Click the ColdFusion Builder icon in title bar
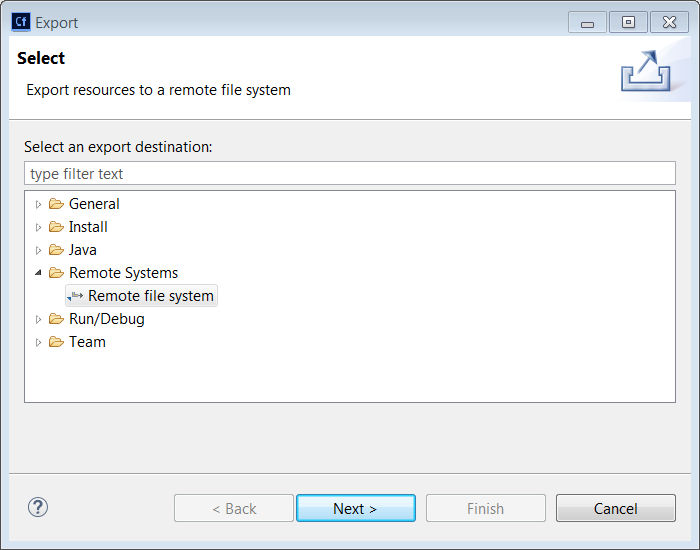The height and width of the screenshot is (550, 700). (x=21, y=22)
